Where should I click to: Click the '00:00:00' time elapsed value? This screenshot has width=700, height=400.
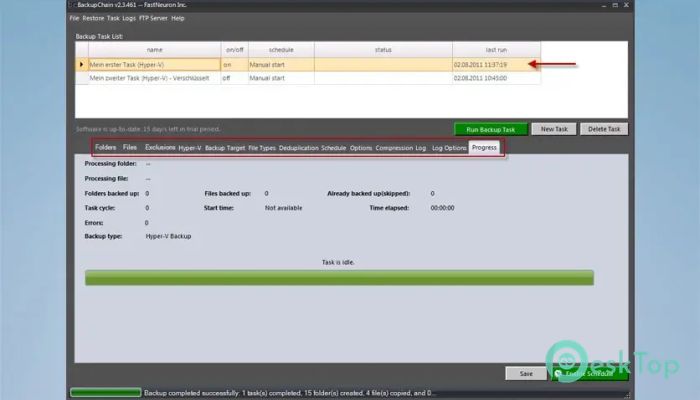[442, 208]
